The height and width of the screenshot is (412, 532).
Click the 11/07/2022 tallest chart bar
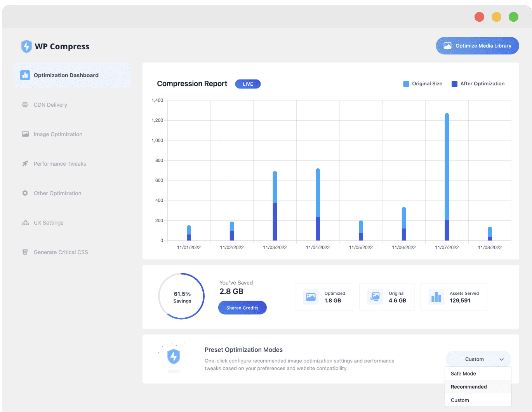coord(447,177)
